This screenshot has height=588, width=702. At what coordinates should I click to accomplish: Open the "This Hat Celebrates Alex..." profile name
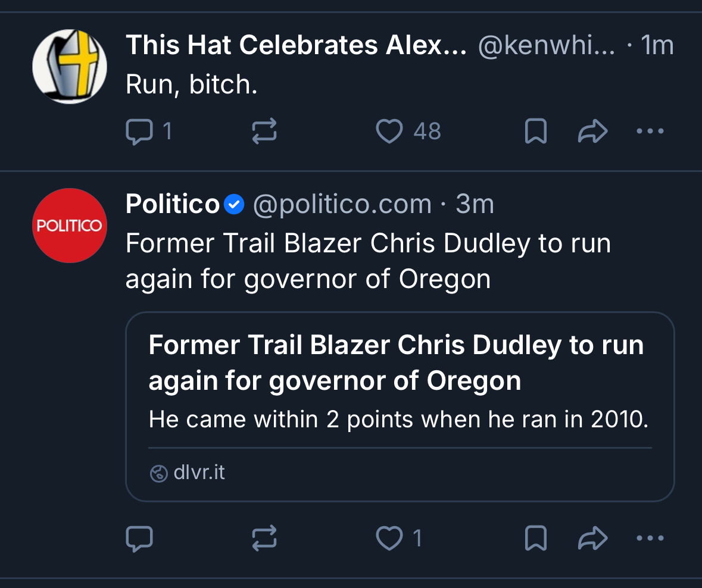coord(296,46)
